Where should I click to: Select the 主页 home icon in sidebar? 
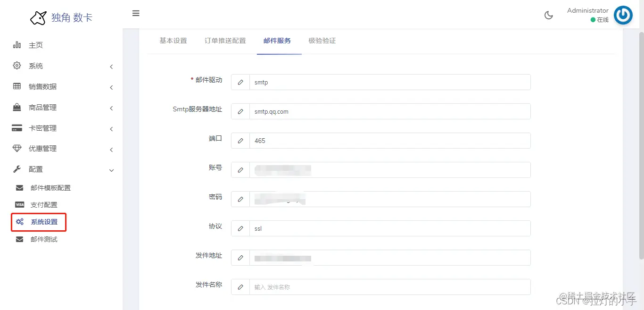coord(17,45)
